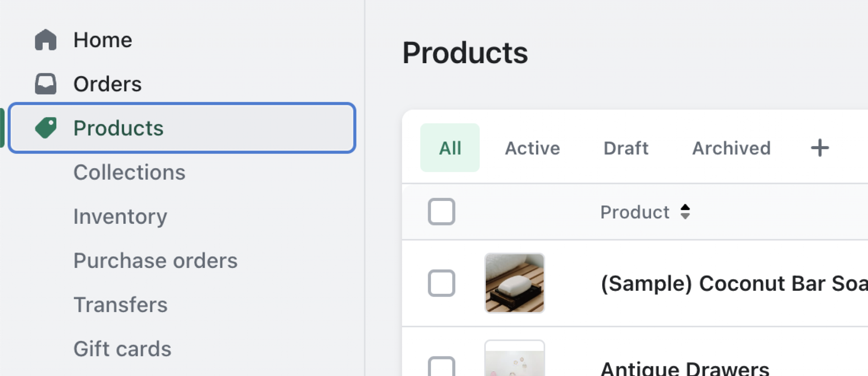Click the Home house icon

(45, 40)
